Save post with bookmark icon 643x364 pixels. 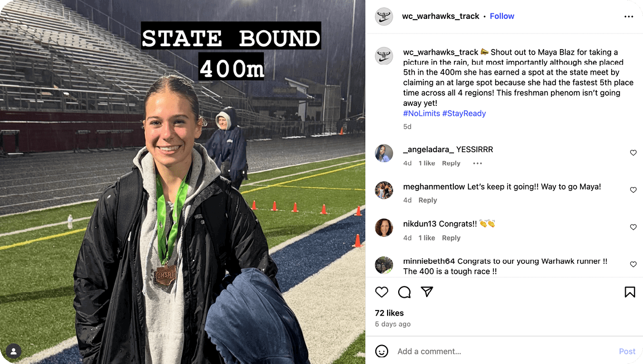pyautogui.click(x=630, y=292)
